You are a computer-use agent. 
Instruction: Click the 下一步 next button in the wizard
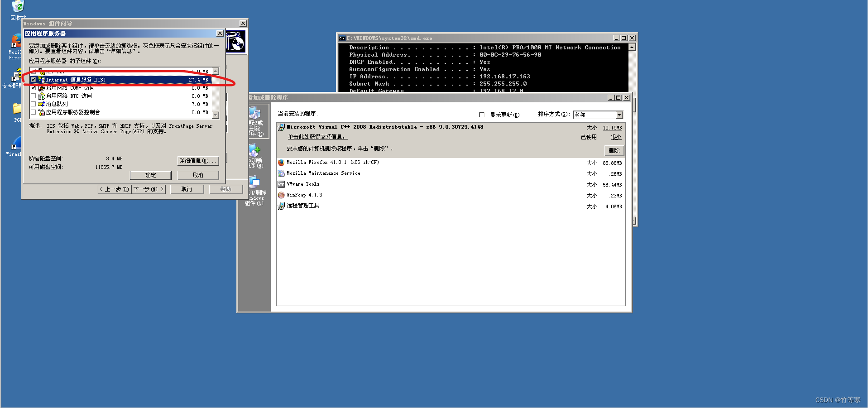coord(149,189)
